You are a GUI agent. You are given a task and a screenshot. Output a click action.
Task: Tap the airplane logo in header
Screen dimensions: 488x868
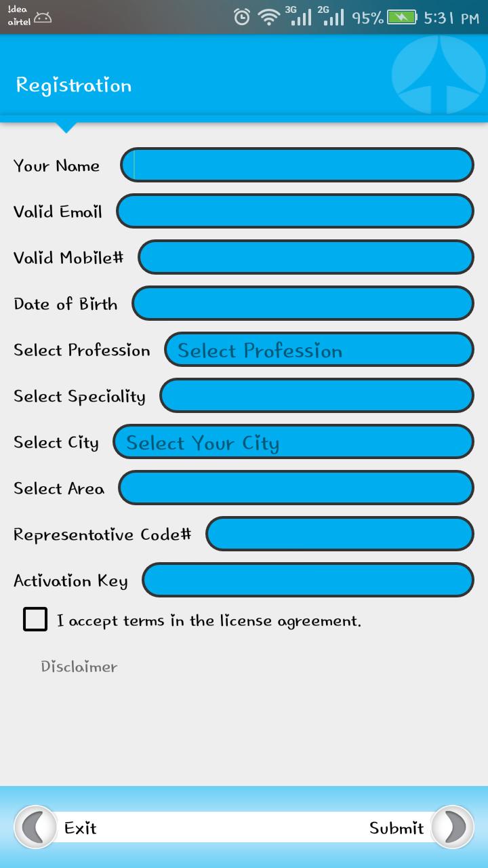coord(439,75)
